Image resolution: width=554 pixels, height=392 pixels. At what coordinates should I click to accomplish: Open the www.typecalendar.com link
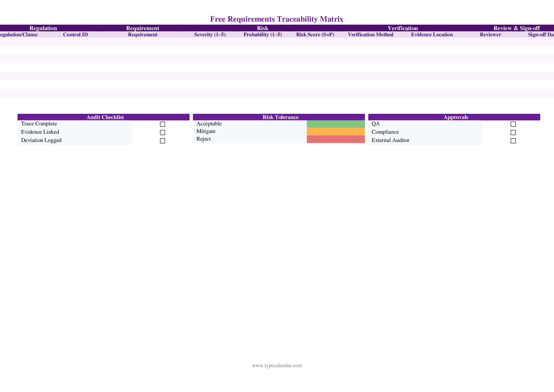click(x=277, y=365)
